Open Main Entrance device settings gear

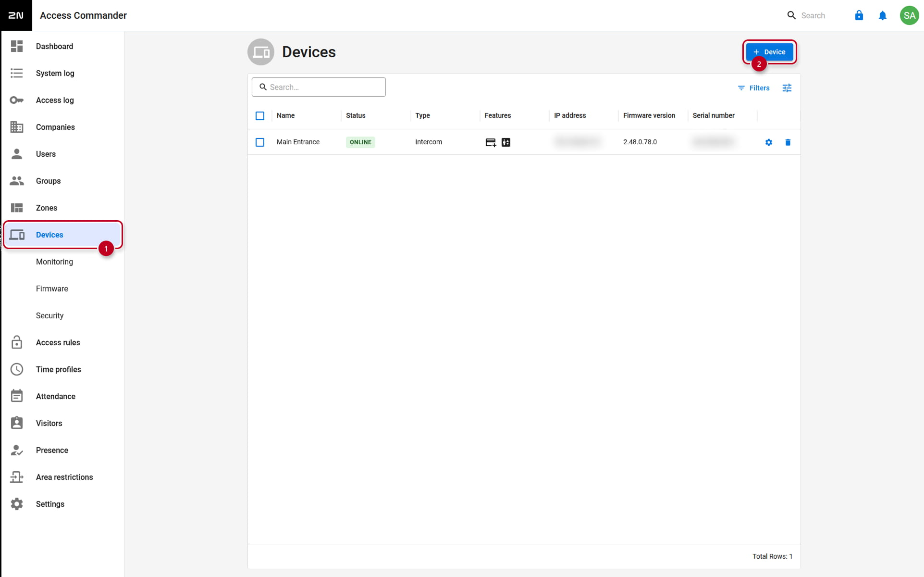(769, 142)
